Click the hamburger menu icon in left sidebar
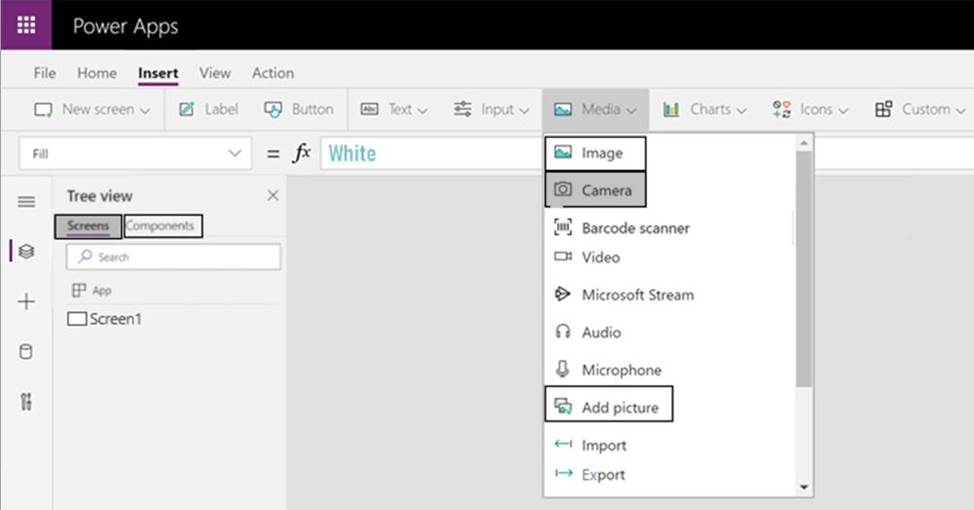Viewport: 974px width, 510px height. pos(26,202)
